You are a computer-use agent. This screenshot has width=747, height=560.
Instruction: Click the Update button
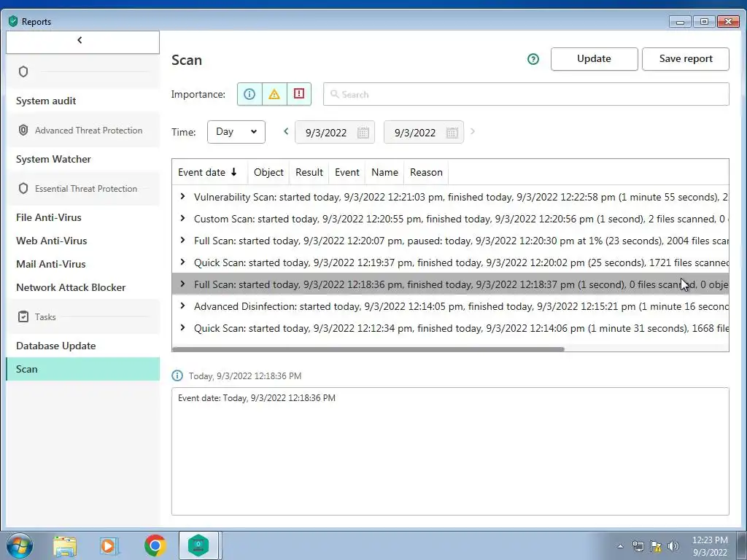pyautogui.click(x=594, y=59)
